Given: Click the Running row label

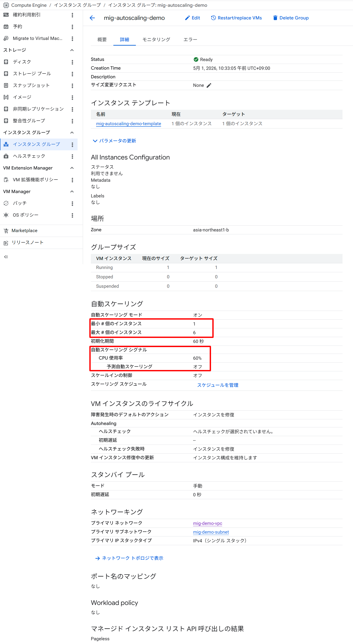Looking at the screenshot, I should point(104,267).
